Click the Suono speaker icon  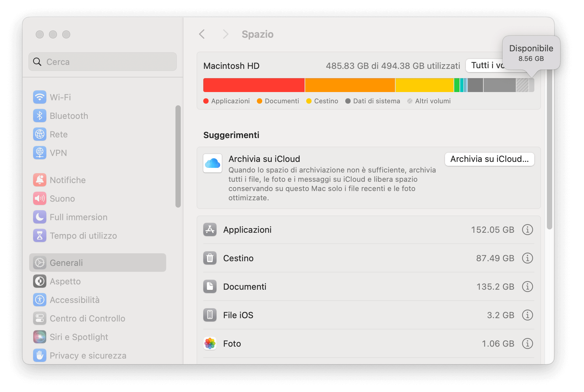(x=40, y=198)
